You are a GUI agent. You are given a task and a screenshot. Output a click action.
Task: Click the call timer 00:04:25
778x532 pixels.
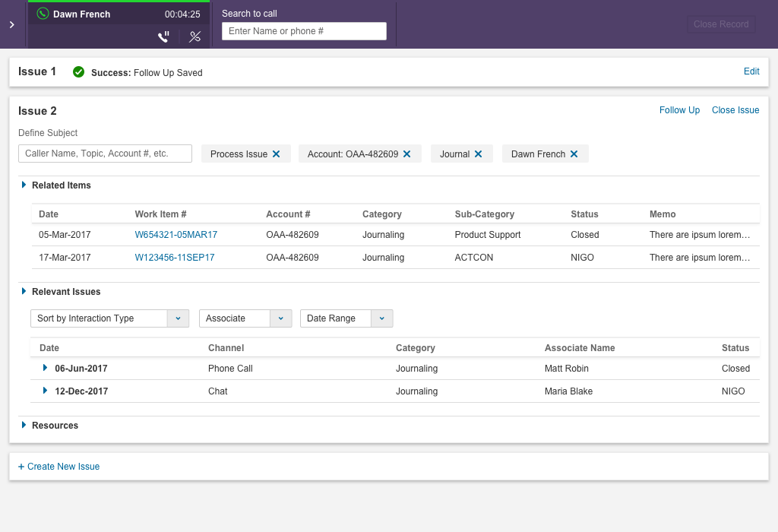[x=182, y=14]
